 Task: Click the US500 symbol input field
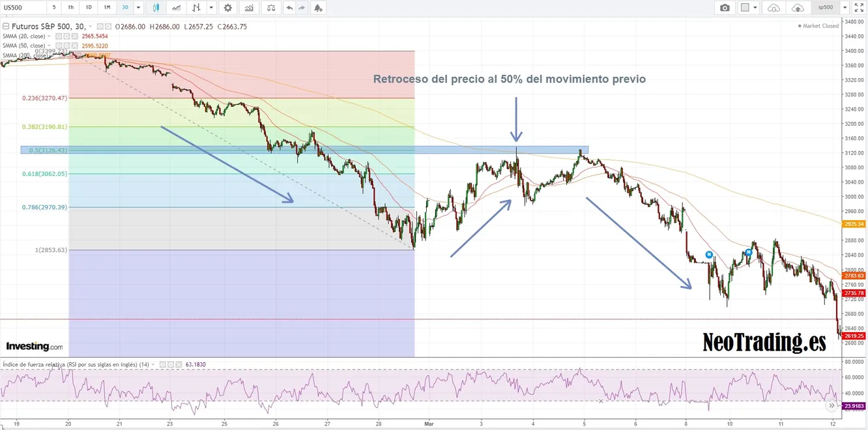click(x=22, y=8)
